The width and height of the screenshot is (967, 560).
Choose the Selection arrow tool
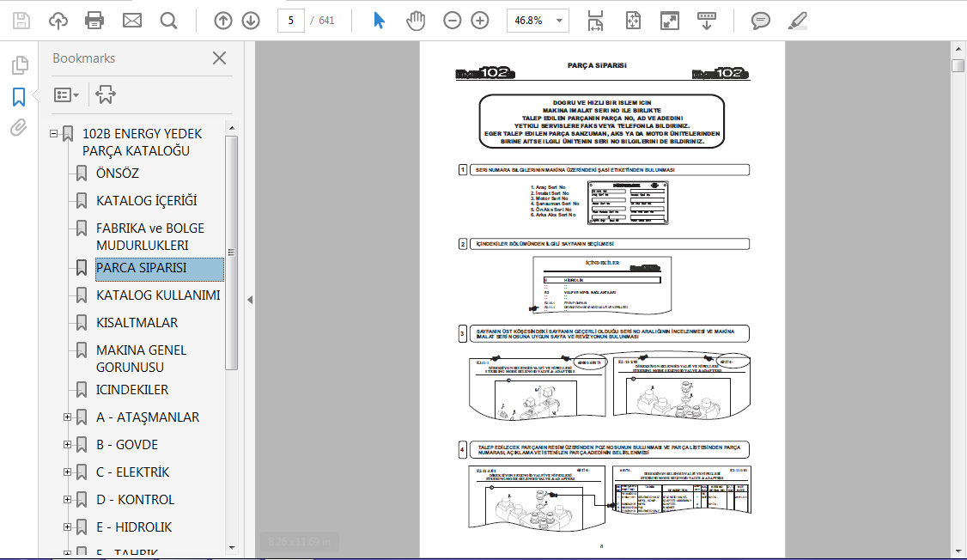tap(379, 21)
